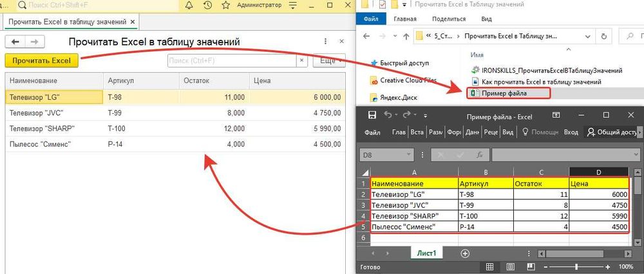Open notifications bell icon in 1C
Image resolution: width=644 pixels, height=274 pixels.
[189, 5]
